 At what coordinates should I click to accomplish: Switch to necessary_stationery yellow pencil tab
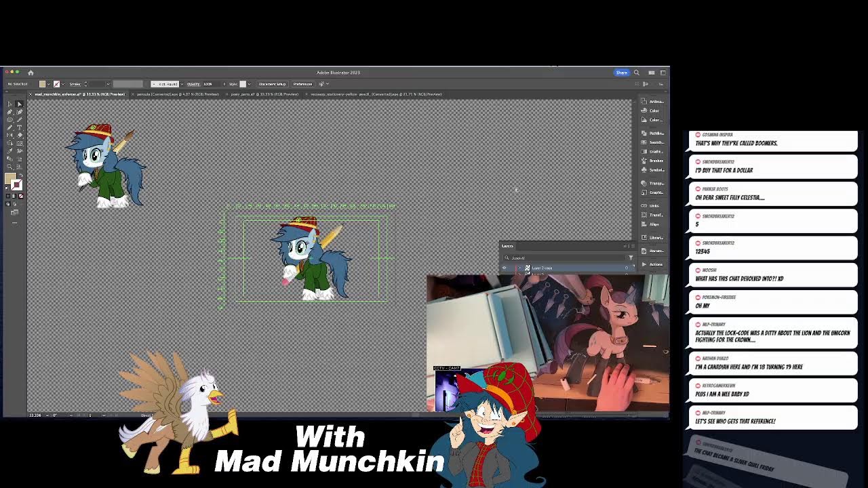pyautogui.click(x=376, y=94)
